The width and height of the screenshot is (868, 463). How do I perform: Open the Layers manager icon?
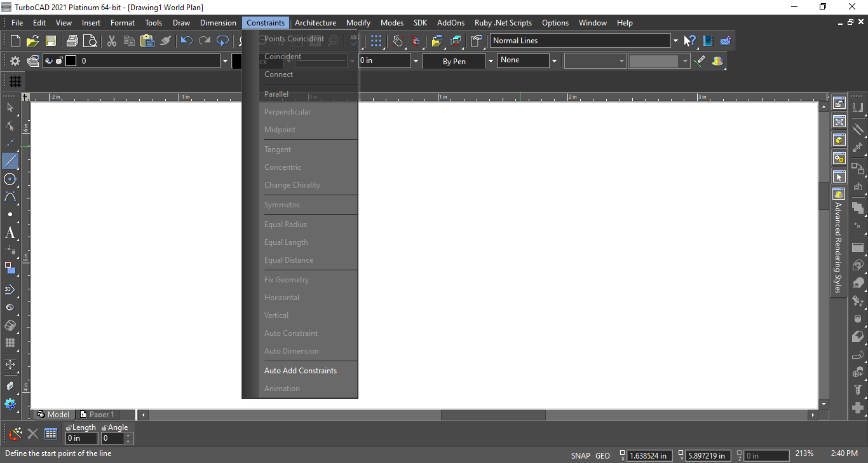tap(33, 61)
